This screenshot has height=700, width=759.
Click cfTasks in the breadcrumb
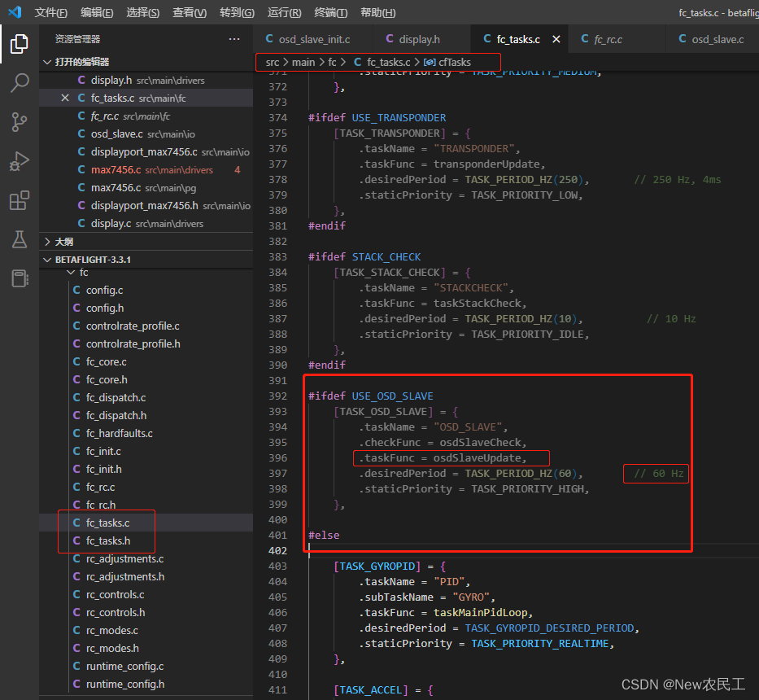point(455,62)
